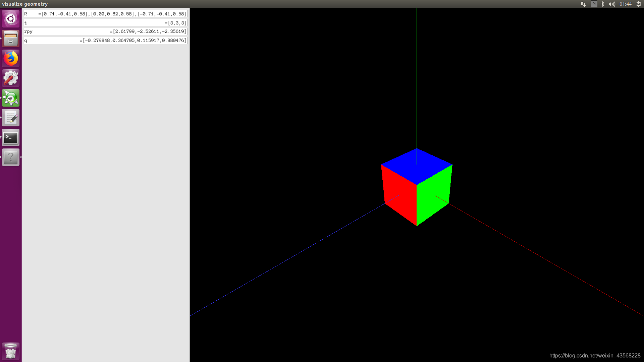Open the Files application in the launcher
Image resolution: width=644 pixels, height=362 pixels.
click(11, 39)
